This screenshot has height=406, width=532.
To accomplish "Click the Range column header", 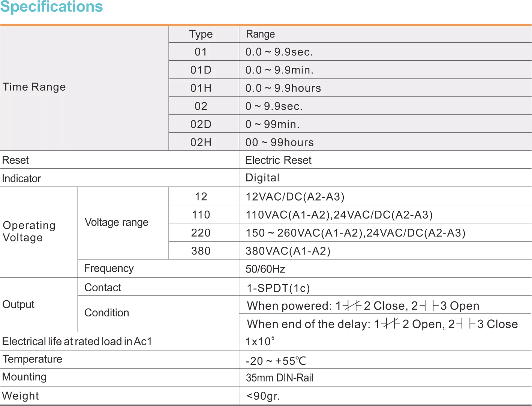I will tap(260, 34).
